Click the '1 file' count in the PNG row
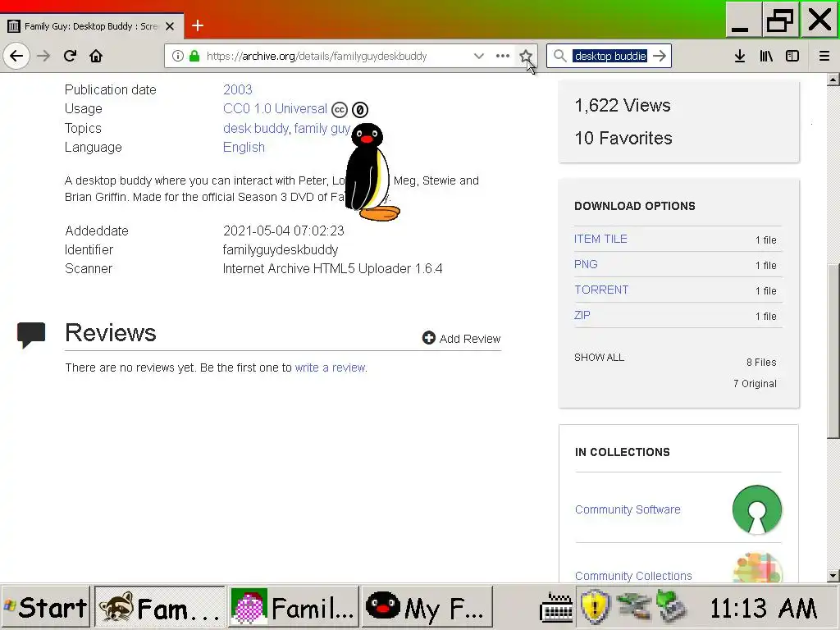 click(765, 265)
